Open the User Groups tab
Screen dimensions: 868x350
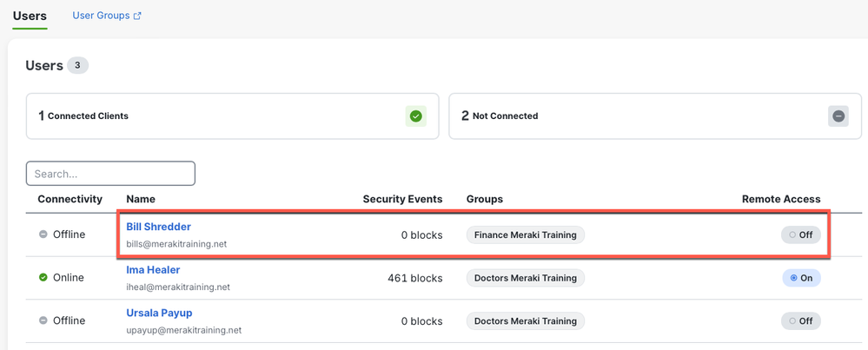[x=101, y=16]
